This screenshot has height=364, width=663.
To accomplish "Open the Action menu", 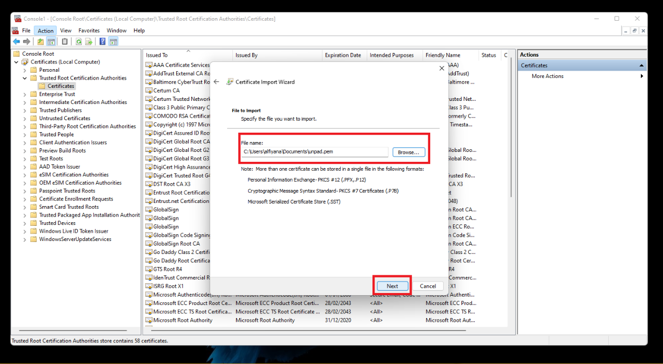I will pyautogui.click(x=46, y=30).
